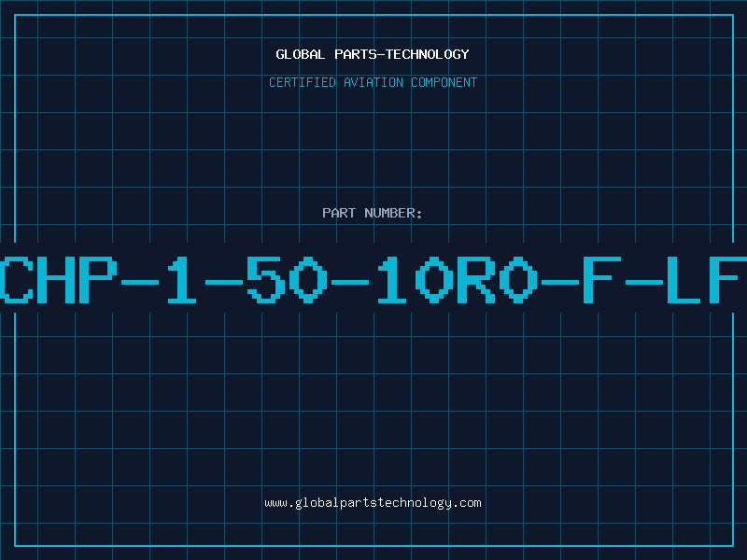Click the CHP segment of part number
This screenshot has width=747, height=560.
click(x=59, y=280)
